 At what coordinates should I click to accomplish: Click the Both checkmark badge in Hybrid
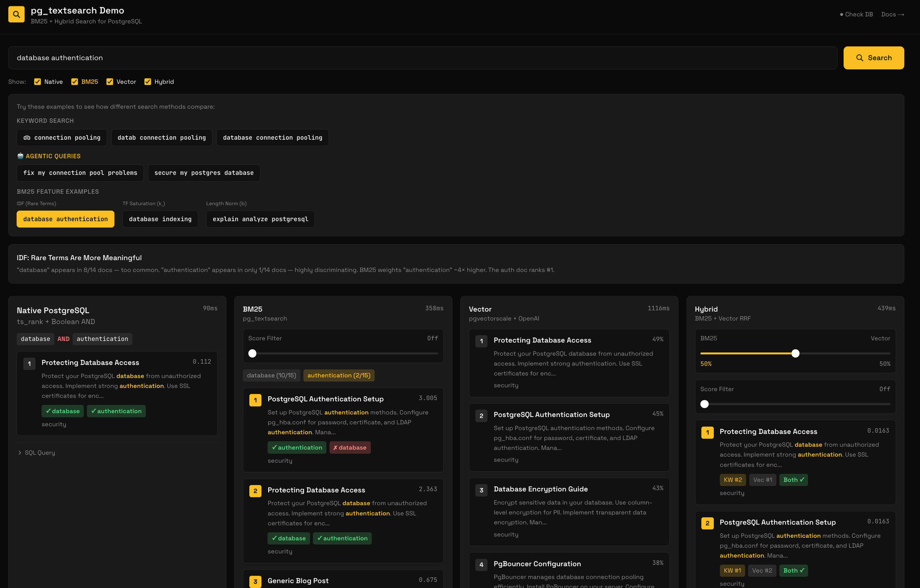pos(793,480)
